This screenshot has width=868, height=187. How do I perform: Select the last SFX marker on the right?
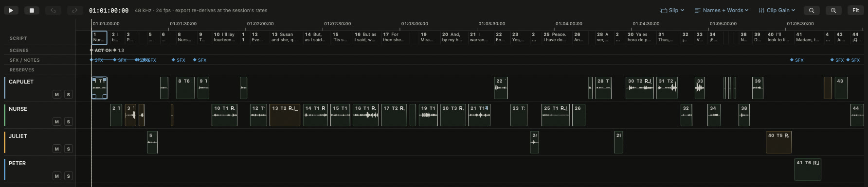853,60
